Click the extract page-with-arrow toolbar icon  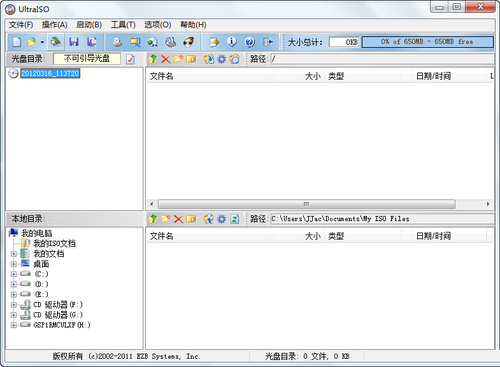[214, 42]
